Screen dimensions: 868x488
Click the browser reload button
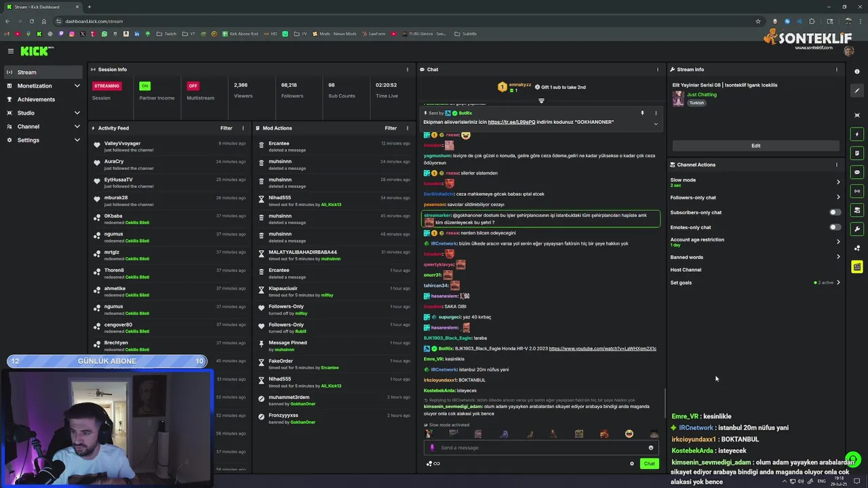pos(31,21)
